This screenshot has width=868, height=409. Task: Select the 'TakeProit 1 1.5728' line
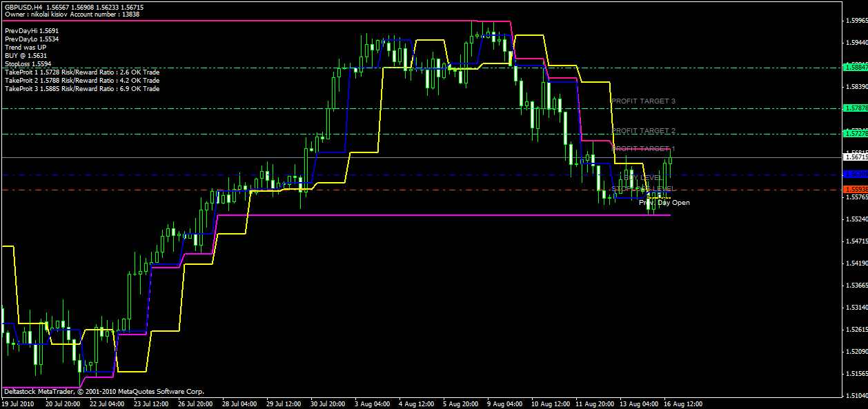82,72
